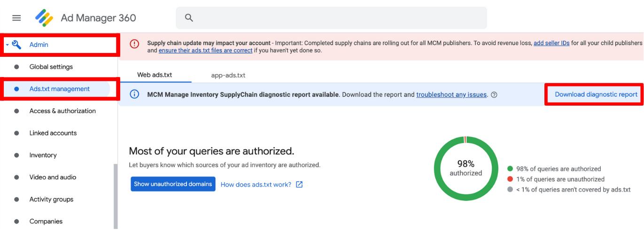
Task: Open the troubleshoot any issues link
Action: tap(451, 94)
